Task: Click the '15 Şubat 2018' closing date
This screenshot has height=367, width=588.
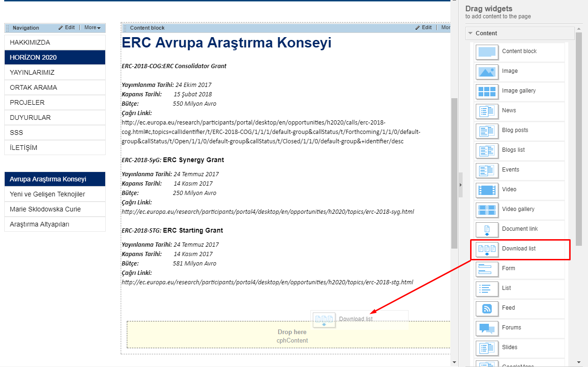Action: [193, 94]
